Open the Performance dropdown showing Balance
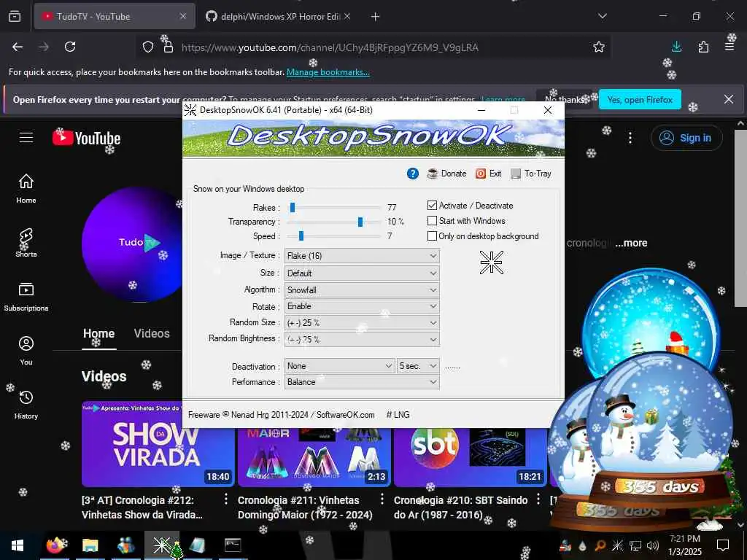747x560 pixels. 362,382
